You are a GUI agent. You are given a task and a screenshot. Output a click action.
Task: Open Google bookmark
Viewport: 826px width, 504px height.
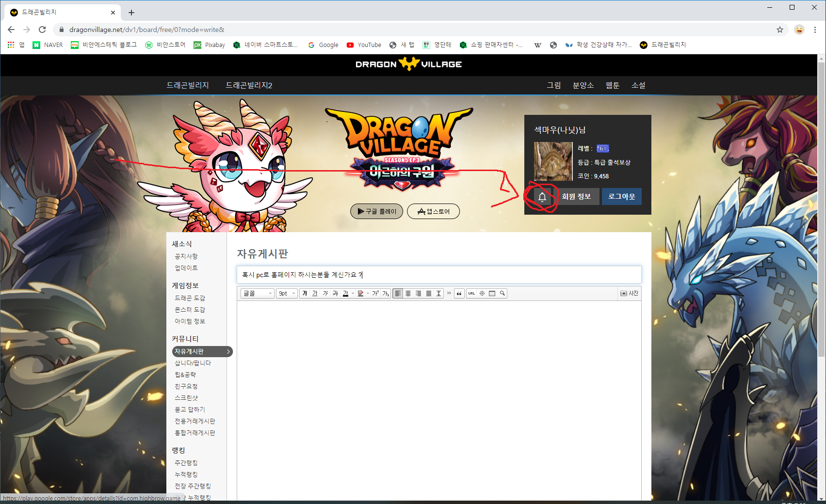pos(323,45)
